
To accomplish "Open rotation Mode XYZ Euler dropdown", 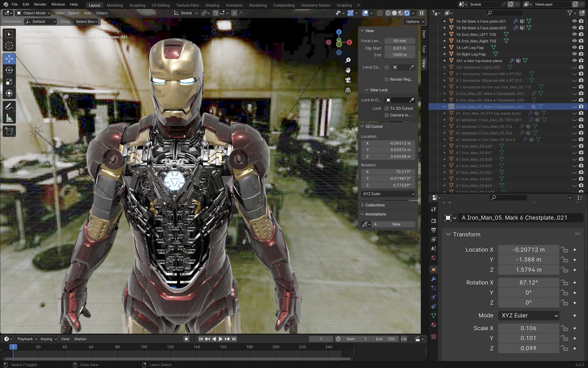I will point(529,316).
